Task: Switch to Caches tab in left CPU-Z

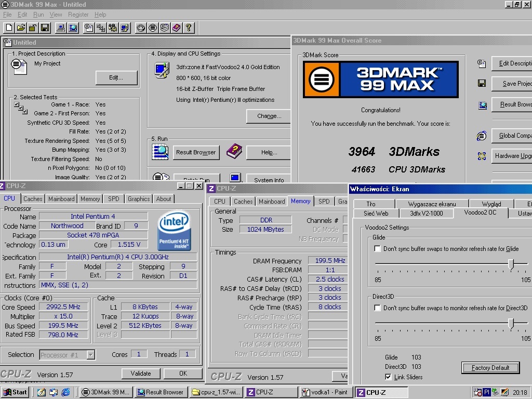Action: click(x=33, y=199)
